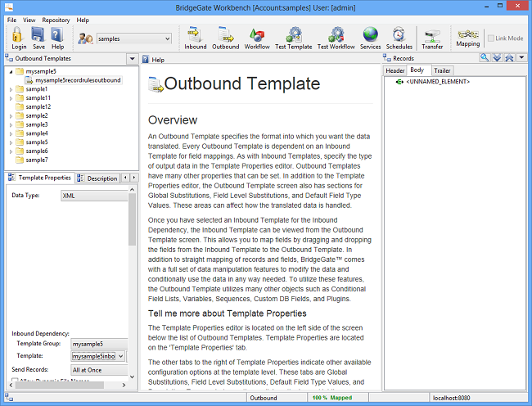Expand the sample4 folder
Viewport: 532px width, 406px height.
point(11,133)
